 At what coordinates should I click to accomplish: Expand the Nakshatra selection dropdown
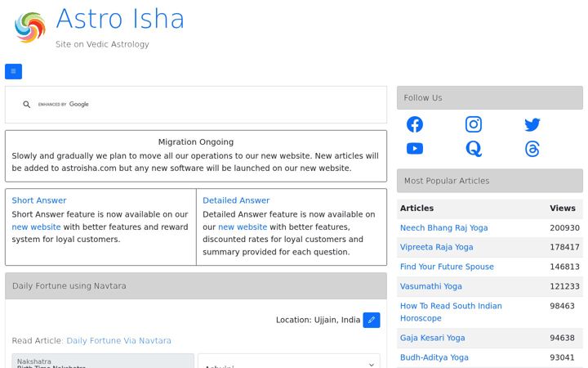289,362
